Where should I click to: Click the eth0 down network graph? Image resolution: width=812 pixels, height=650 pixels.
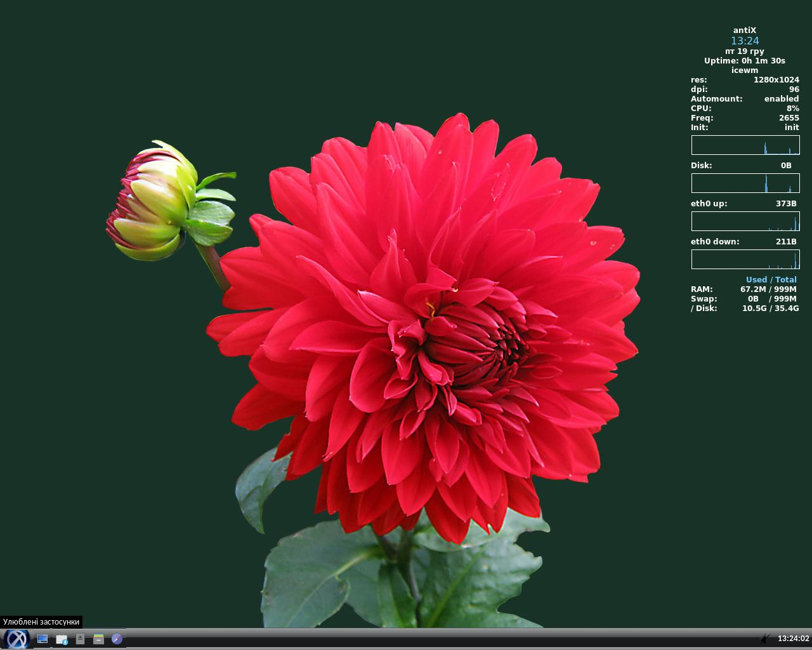745,260
